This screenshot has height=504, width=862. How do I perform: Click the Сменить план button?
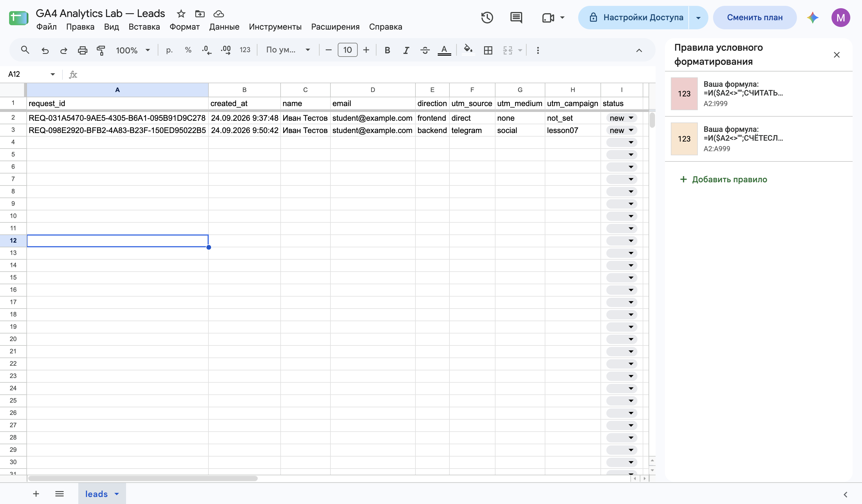pos(755,18)
